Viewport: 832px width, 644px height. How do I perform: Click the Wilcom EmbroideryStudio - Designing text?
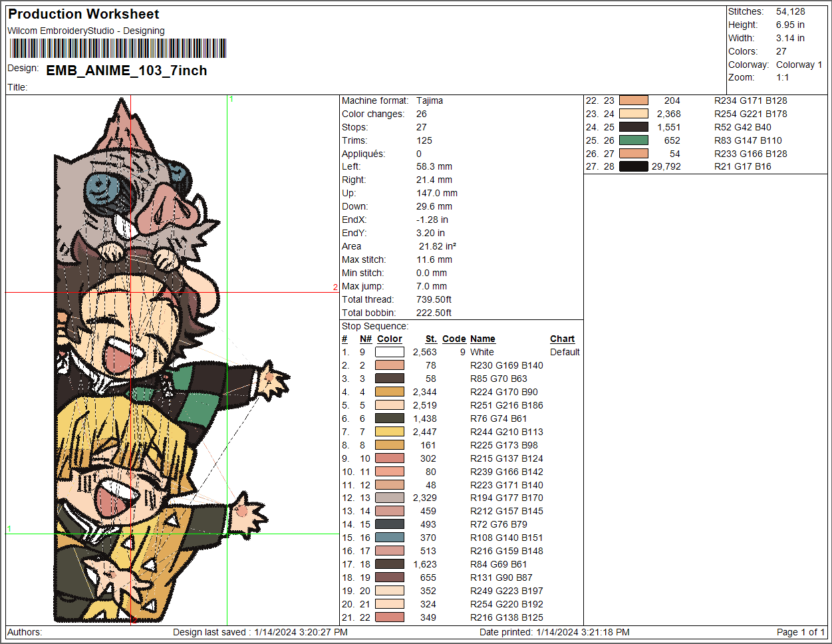pyautogui.click(x=86, y=31)
